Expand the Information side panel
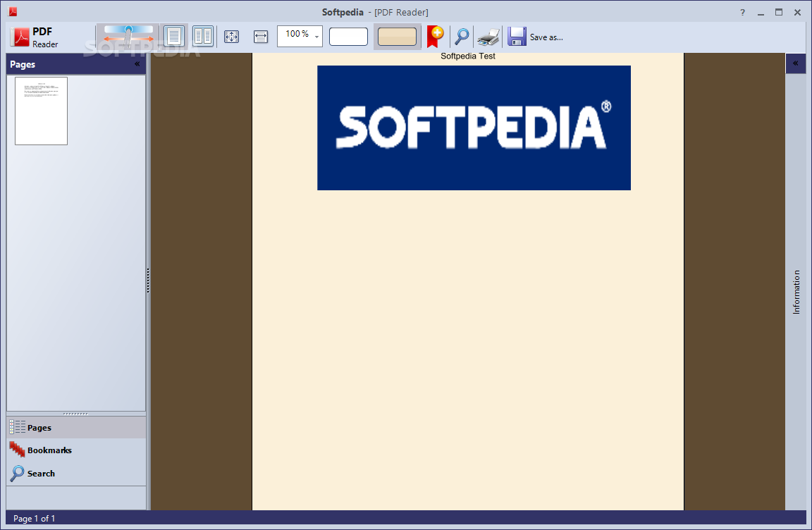812x530 pixels. tap(795, 63)
